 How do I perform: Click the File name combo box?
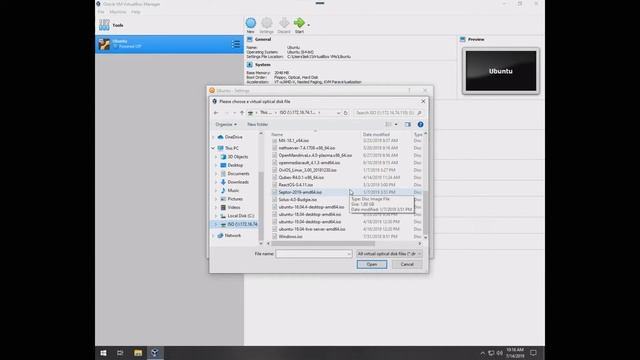(x=313, y=254)
